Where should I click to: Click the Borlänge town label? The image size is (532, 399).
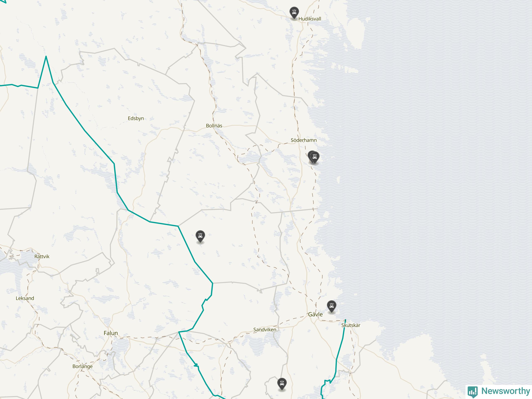(83, 366)
